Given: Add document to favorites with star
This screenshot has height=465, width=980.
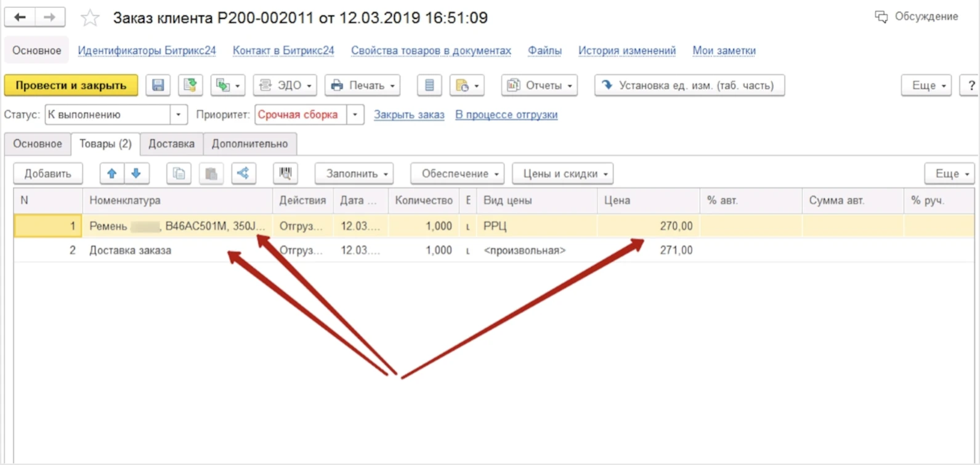Looking at the screenshot, I should click(x=90, y=18).
